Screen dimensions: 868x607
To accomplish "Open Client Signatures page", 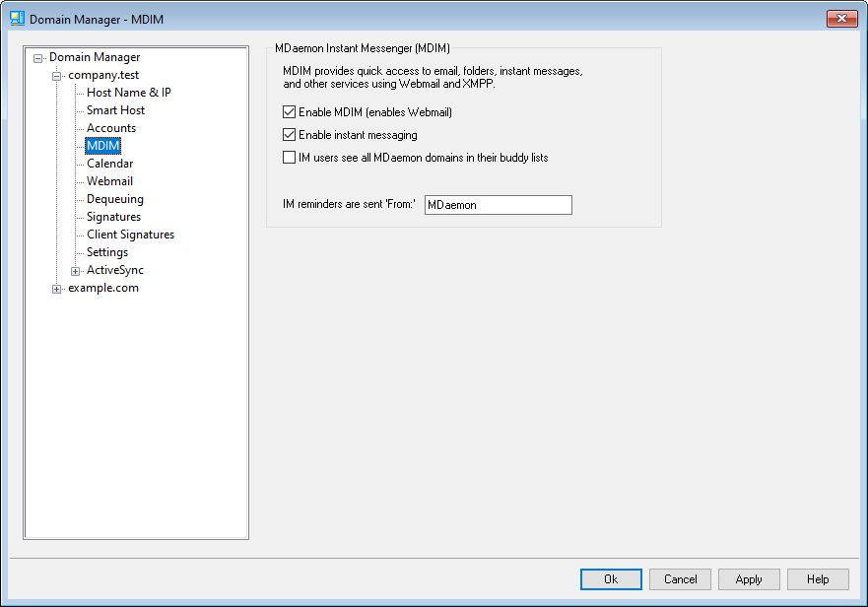I will (x=130, y=235).
